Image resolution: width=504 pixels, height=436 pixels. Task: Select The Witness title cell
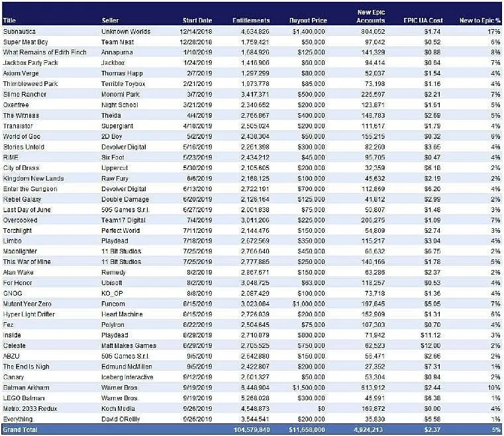coord(21,115)
